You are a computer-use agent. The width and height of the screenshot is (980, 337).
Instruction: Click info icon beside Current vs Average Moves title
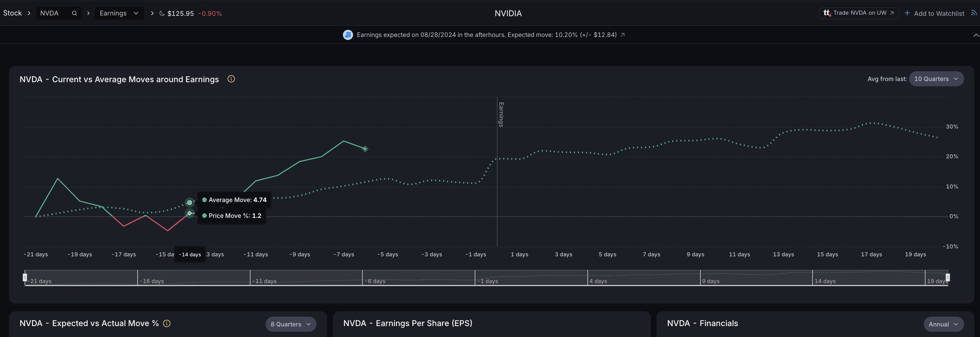click(231, 79)
